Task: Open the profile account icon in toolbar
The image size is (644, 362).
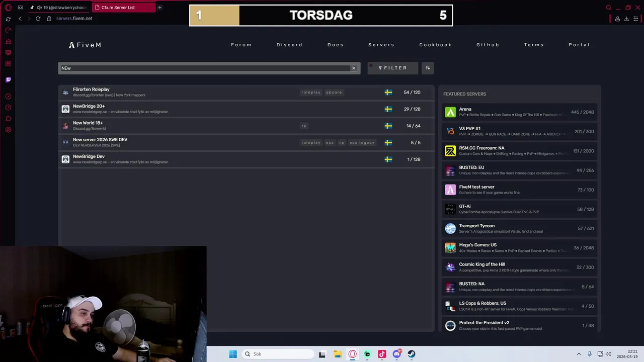Action: [x=617, y=19]
